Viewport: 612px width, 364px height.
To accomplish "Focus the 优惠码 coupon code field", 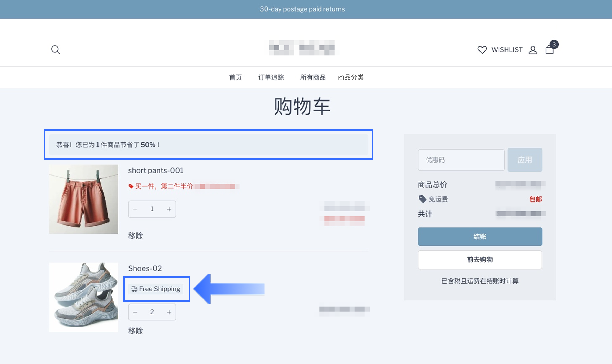I will point(461,160).
